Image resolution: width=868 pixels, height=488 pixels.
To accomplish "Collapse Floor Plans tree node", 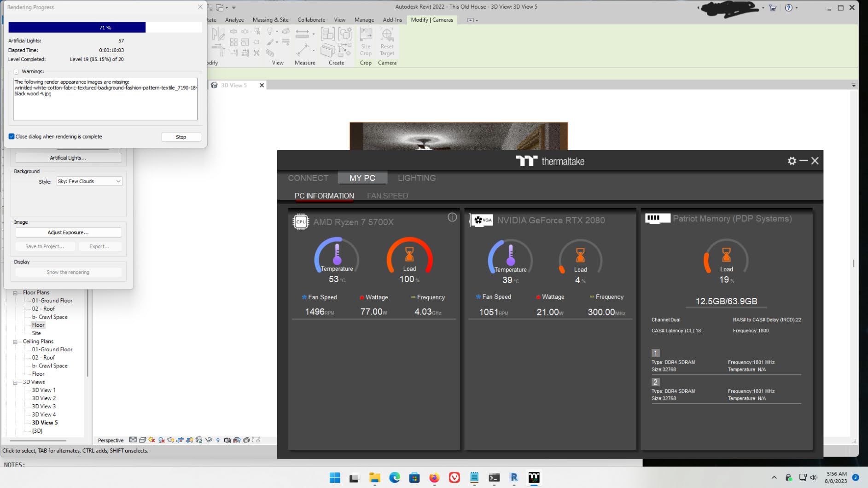I will [x=15, y=293].
